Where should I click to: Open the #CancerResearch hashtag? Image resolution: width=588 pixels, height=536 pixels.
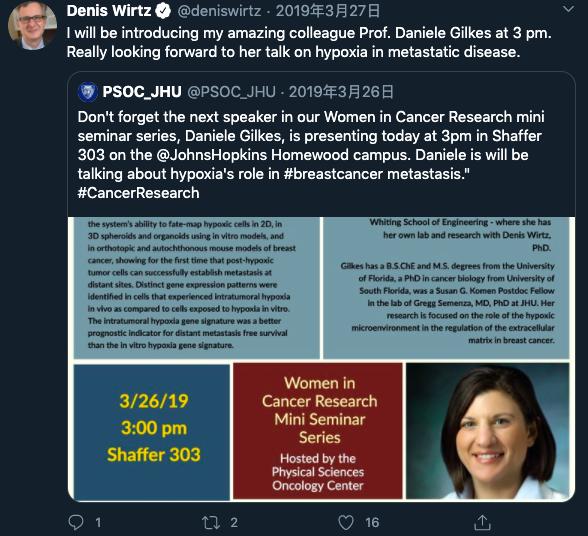click(x=138, y=193)
